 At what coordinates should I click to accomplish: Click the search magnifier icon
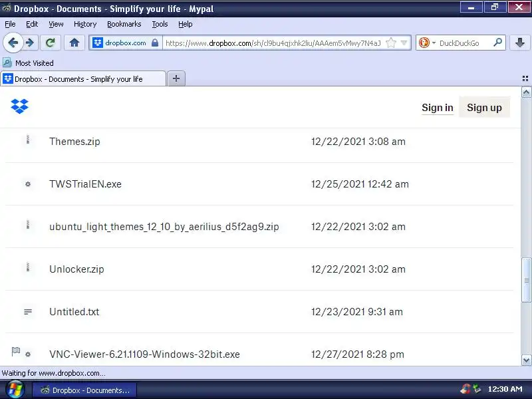click(x=497, y=43)
